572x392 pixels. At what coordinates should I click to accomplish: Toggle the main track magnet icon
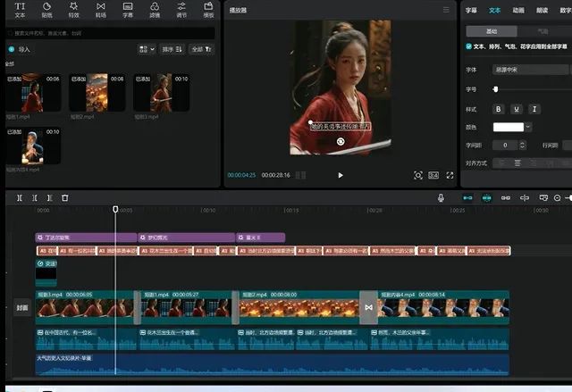(x=467, y=198)
